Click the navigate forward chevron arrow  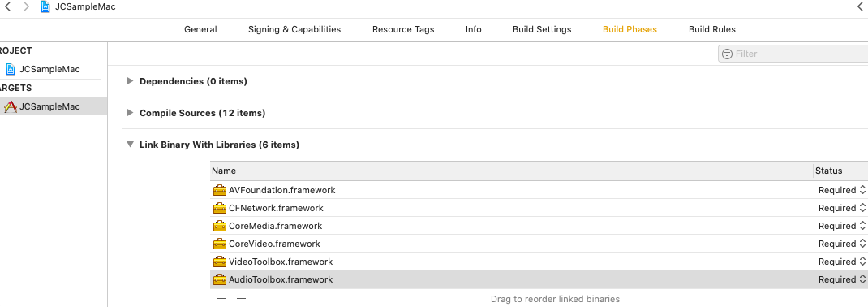pos(26,7)
